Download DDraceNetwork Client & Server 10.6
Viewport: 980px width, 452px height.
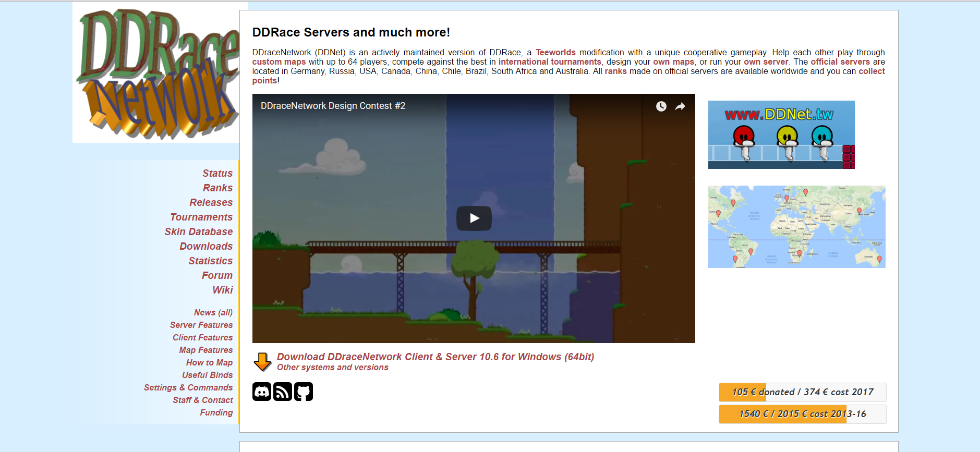(x=435, y=357)
